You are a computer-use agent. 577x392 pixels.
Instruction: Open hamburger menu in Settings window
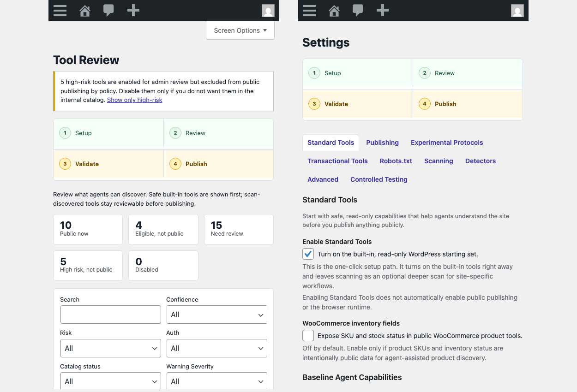(309, 11)
